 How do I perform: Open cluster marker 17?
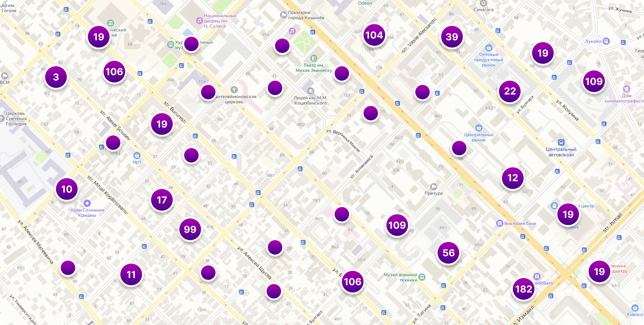pyautogui.click(x=162, y=200)
